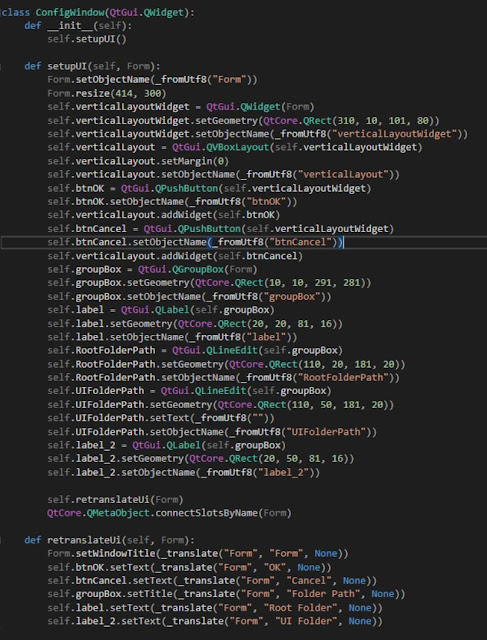Click UIFolderPath.setText empty string line
Viewport: 487px width, 640px height.
(161, 418)
